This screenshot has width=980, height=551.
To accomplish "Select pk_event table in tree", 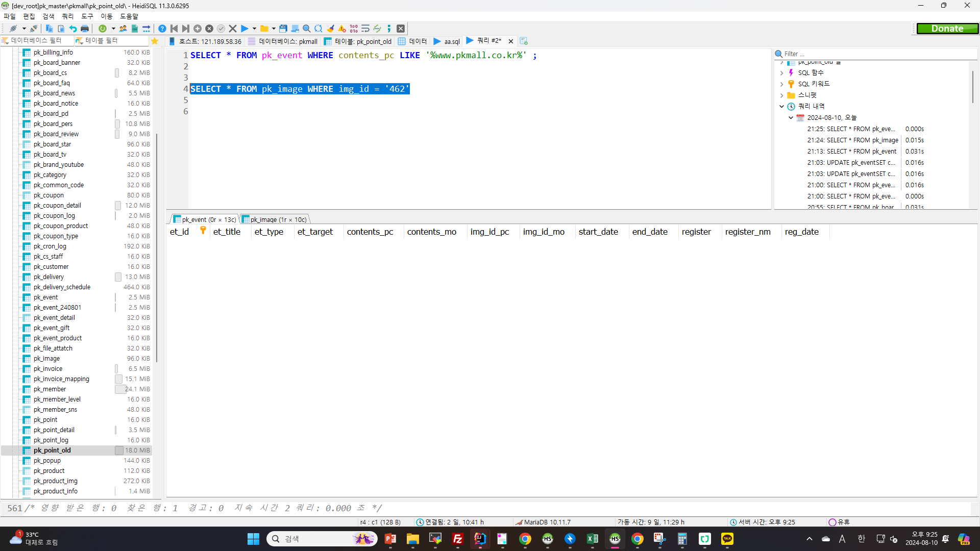I will 45,297.
